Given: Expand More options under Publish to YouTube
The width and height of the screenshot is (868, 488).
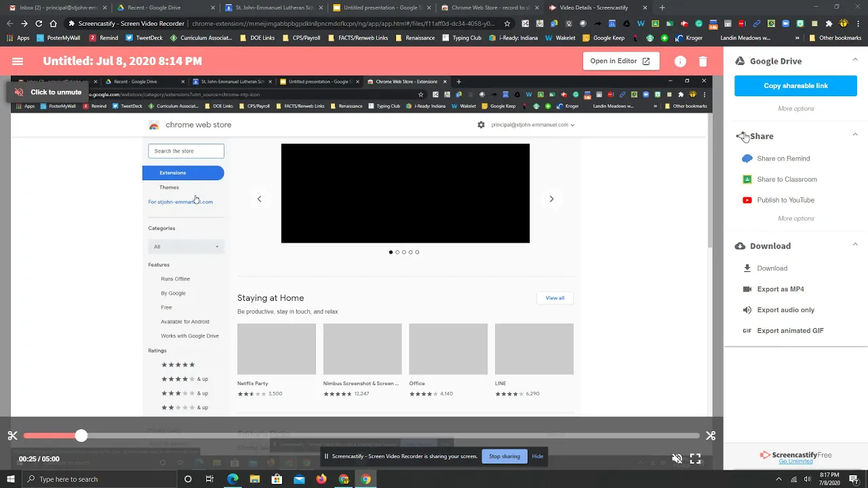Looking at the screenshot, I should (796, 218).
